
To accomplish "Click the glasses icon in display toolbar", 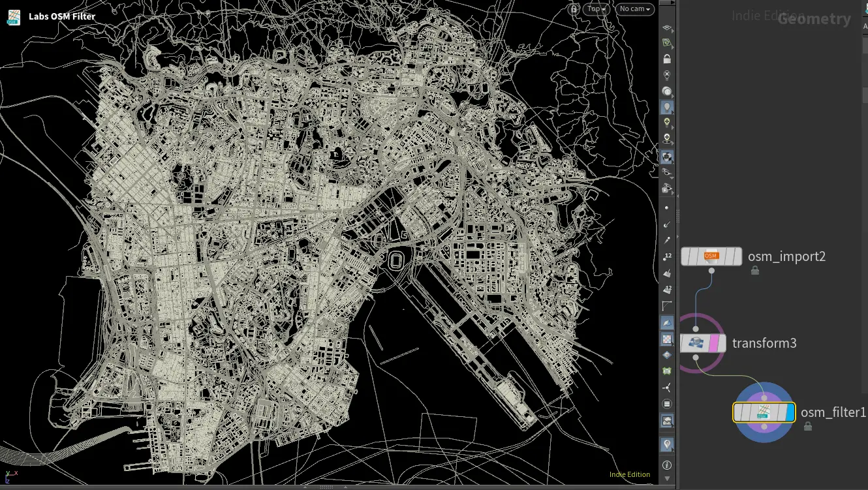I will click(x=666, y=173).
